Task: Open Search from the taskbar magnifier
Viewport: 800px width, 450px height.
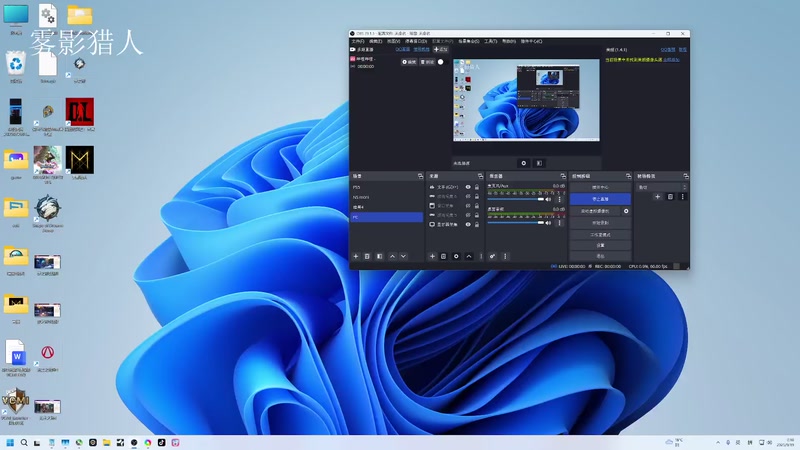Action: (24, 442)
